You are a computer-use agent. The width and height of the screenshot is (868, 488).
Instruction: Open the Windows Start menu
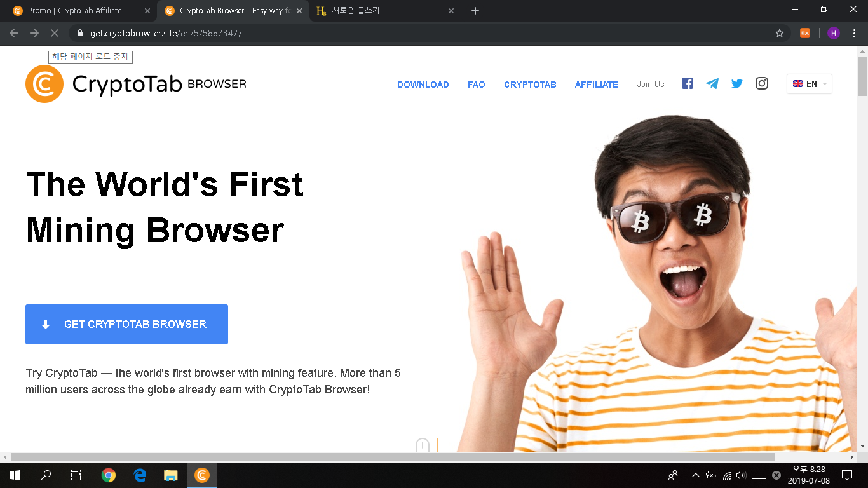click(x=15, y=475)
